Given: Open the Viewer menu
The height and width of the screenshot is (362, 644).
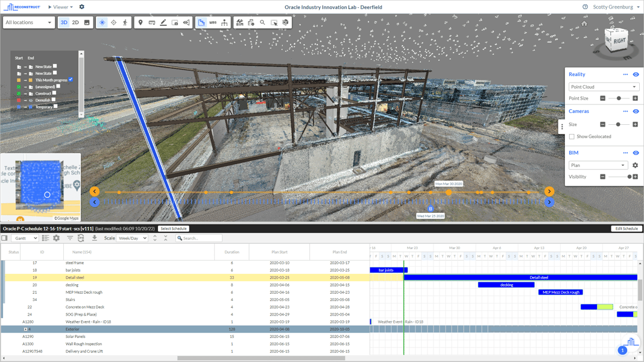Looking at the screenshot, I should click(x=60, y=7).
